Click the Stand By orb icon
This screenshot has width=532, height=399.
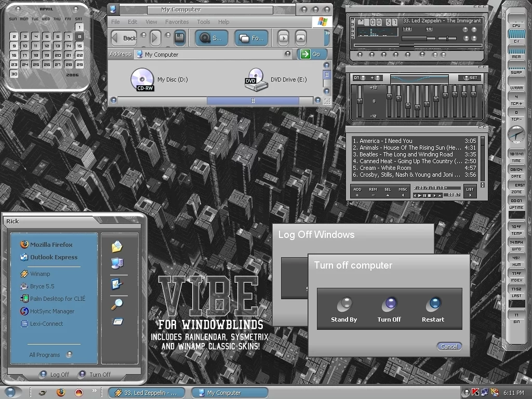click(343, 304)
